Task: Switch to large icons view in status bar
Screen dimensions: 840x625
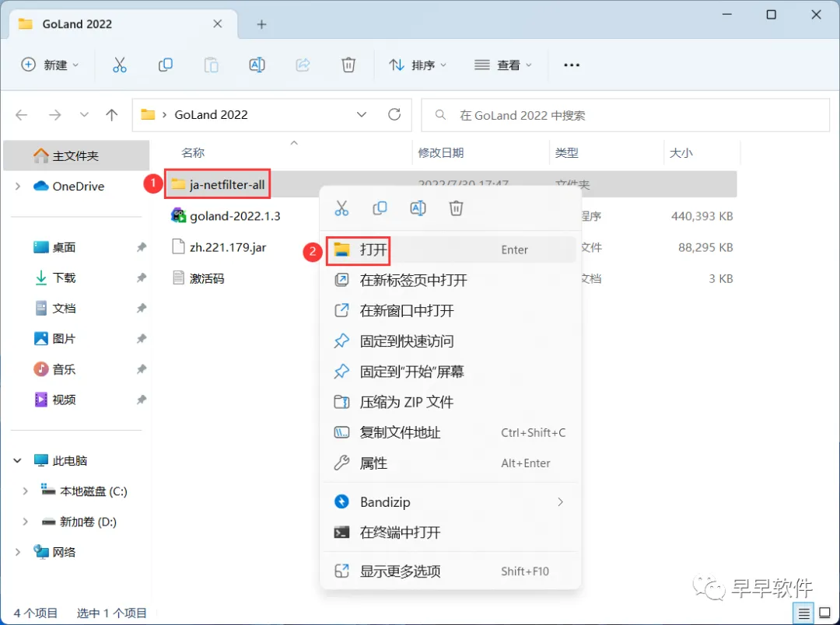Action: click(825, 613)
